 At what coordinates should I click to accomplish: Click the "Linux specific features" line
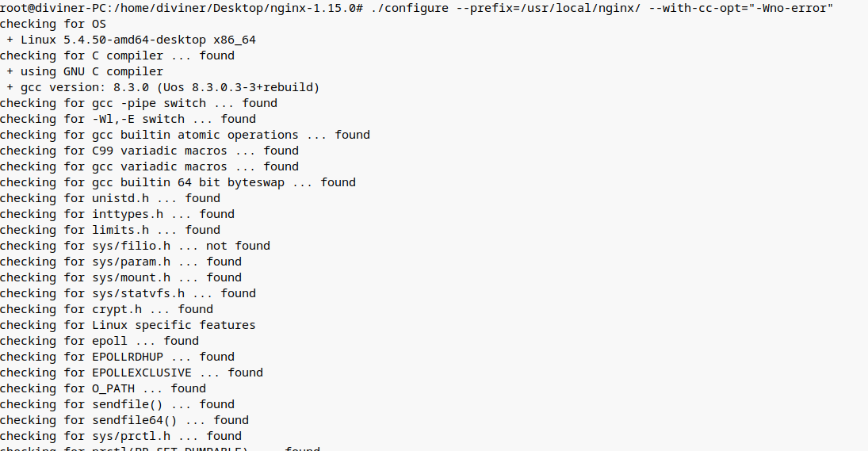click(128, 325)
